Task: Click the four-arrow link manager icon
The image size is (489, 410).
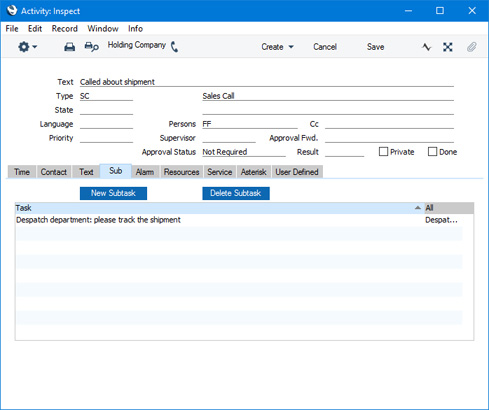Action: click(448, 47)
